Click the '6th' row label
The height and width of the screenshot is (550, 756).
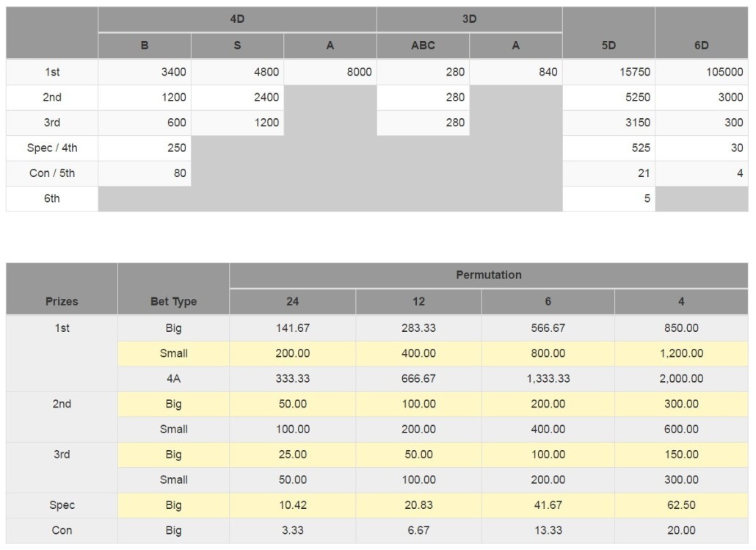tap(52, 198)
